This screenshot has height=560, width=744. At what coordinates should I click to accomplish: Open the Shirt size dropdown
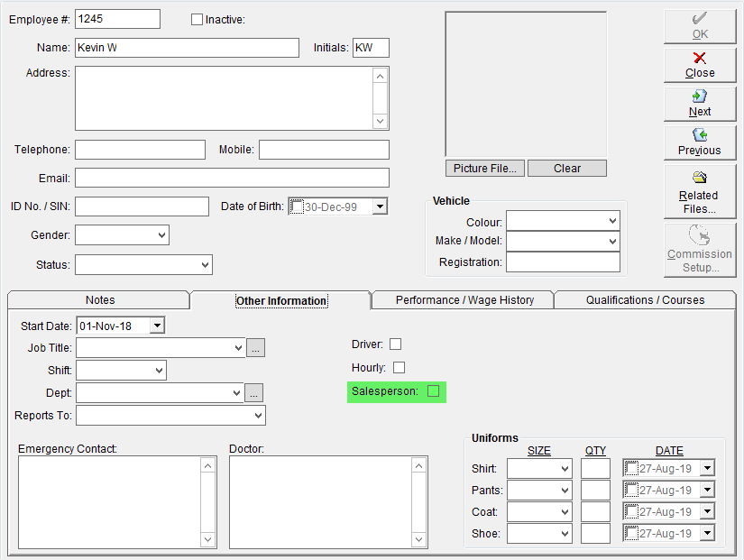[x=565, y=469]
